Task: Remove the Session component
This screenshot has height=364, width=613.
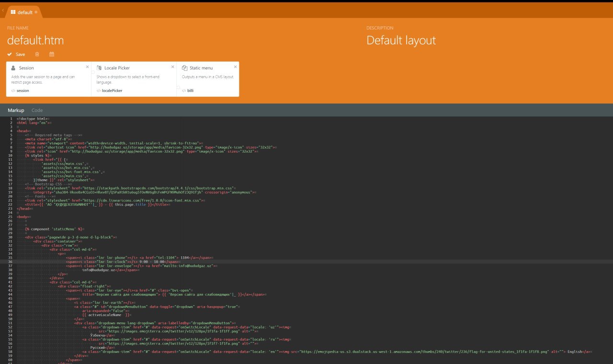Action: coord(87,67)
